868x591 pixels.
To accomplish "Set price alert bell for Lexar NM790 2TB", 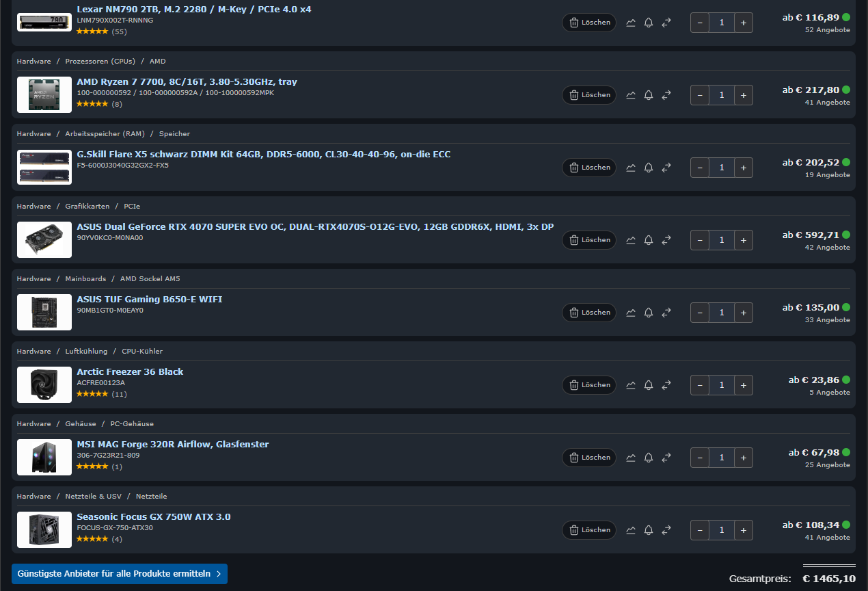I will pyautogui.click(x=649, y=23).
